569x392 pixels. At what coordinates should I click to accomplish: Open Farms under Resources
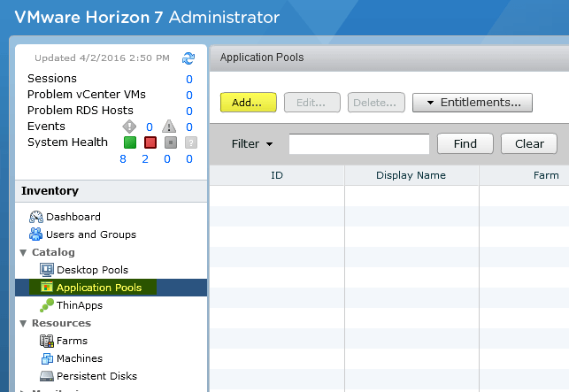tap(72, 341)
